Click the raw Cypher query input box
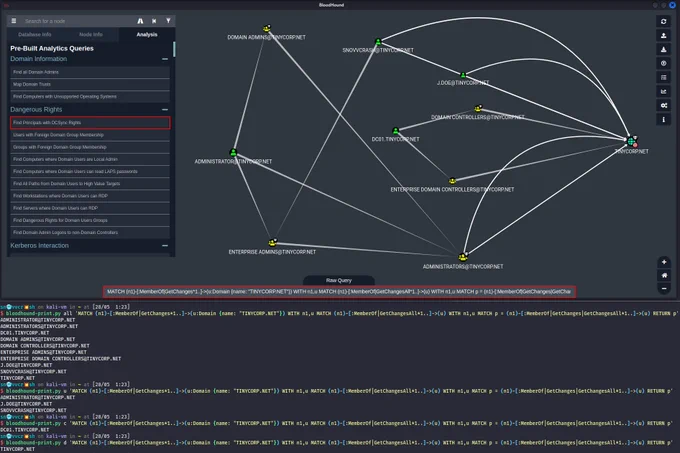The height and width of the screenshot is (453, 680). tap(340, 292)
